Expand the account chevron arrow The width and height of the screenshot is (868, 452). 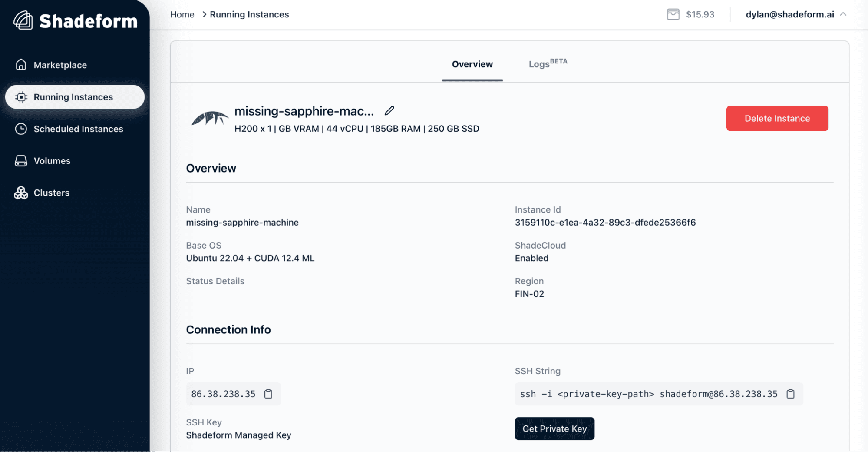tap(843, 14)
